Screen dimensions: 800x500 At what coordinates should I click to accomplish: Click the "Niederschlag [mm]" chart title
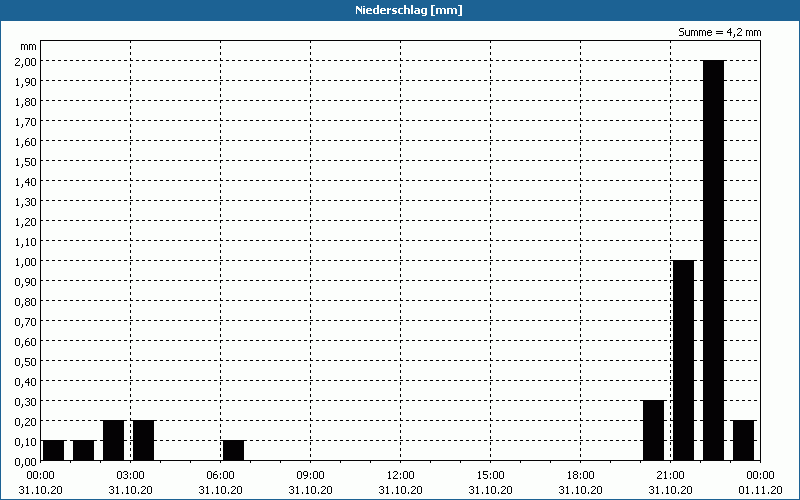[x=409, y=10]
